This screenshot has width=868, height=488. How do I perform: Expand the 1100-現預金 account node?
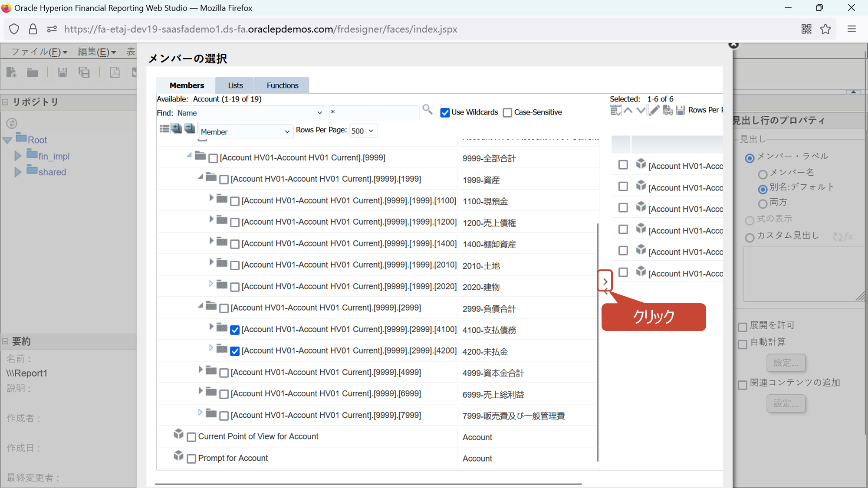click(211, 198)
